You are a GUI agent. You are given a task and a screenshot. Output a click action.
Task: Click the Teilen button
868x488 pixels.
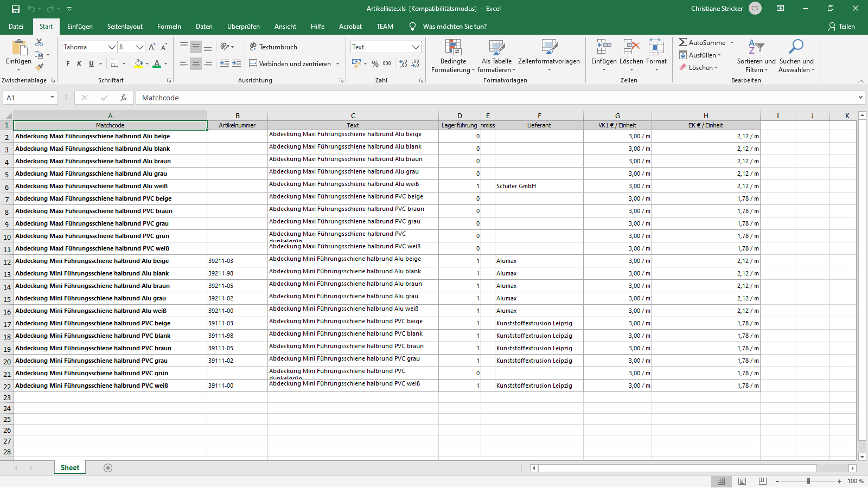pos(842,26)
